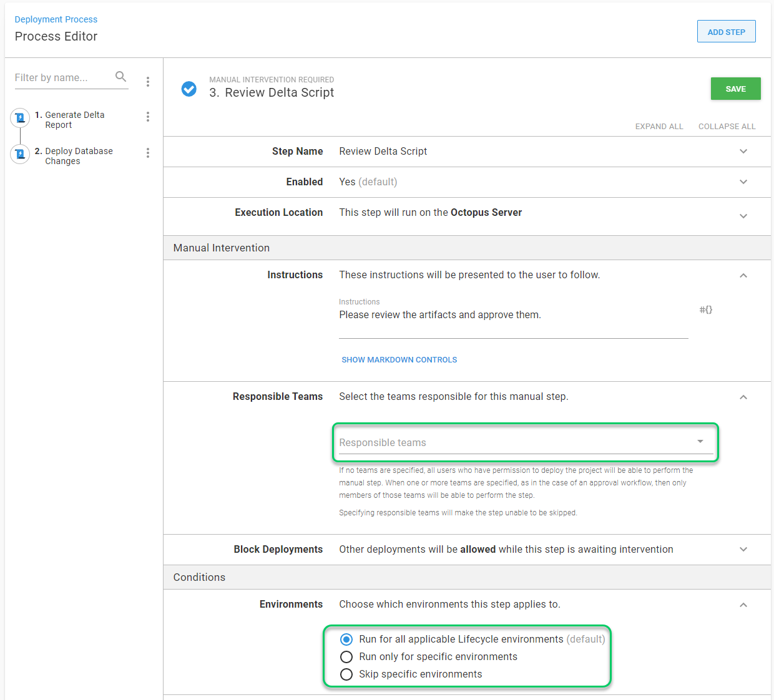Screen dimensions: 774x700
Task: Insert variable using the #{} binding icon
Action: (705, 310)
